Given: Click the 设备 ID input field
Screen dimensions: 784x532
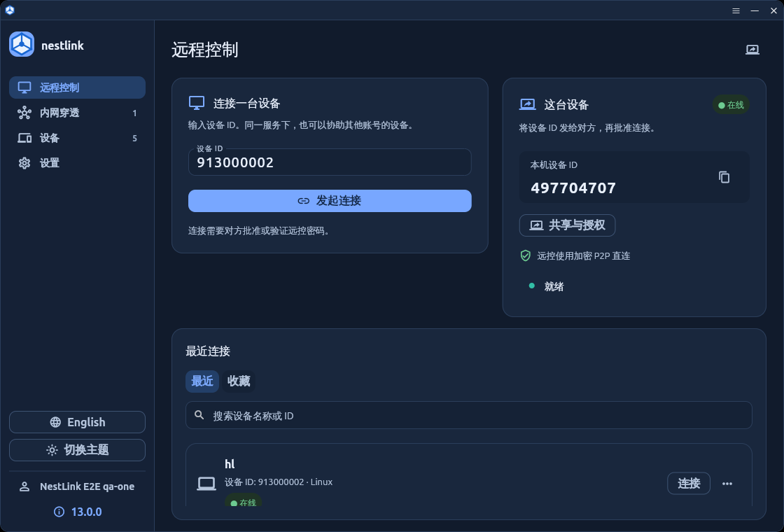Looking at the screenshot, I should coord(330,162).
